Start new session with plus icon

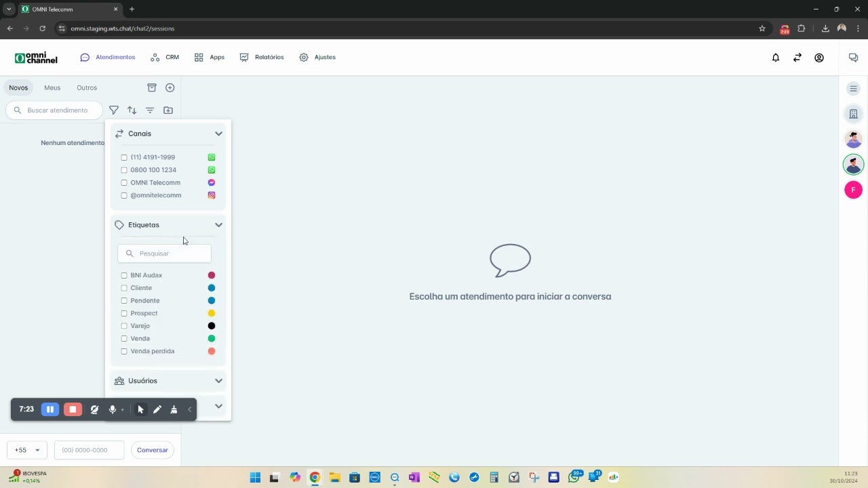pos(170,87)
